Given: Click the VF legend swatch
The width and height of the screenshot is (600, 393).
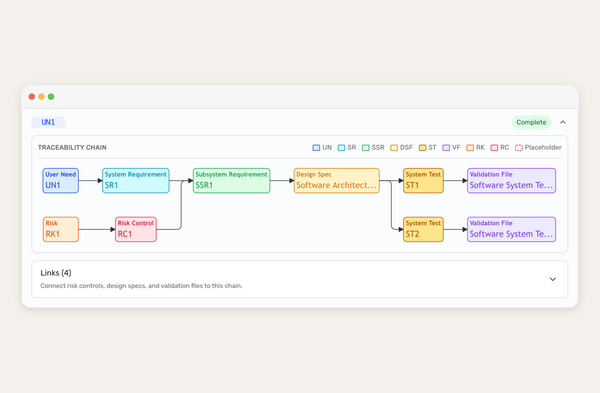Looking at the screenshot, I should [x=446, y=148].
